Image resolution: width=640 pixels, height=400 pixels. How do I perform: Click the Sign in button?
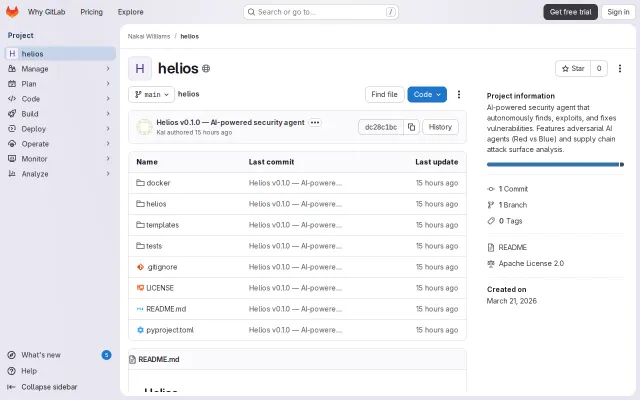618,12
